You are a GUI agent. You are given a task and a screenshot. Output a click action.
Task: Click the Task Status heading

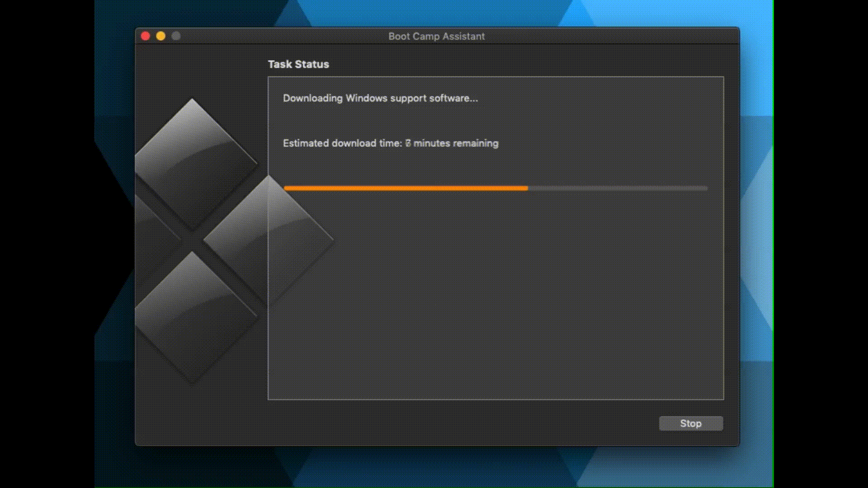tap(298, 64)
